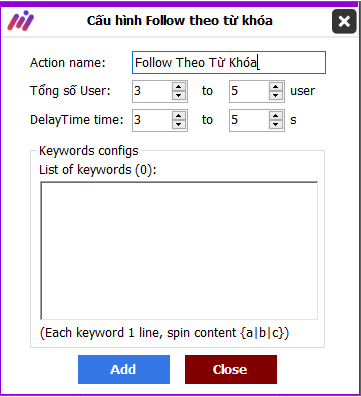Click the blue Add button
The height and width of the screenshot is (397, 361).
124,369
